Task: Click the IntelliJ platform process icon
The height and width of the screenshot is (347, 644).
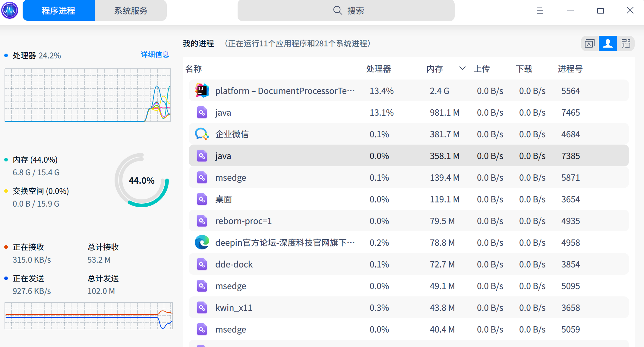Action: point(202,91)
